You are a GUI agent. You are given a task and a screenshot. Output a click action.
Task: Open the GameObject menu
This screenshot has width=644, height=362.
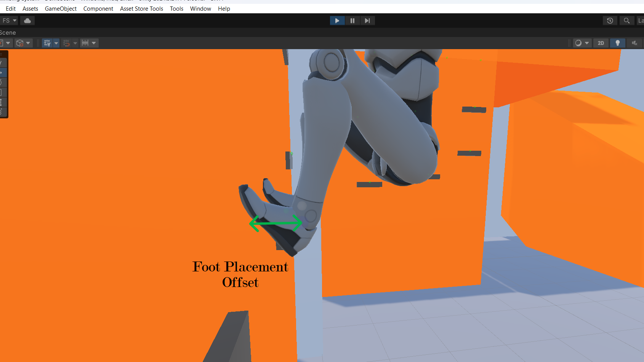tap(61, 9)
